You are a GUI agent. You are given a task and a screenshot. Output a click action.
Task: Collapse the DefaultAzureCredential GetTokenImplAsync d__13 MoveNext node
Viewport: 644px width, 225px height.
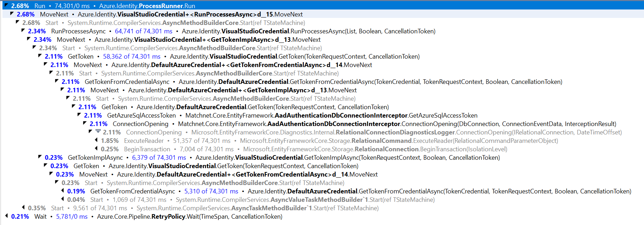point(62,90)
